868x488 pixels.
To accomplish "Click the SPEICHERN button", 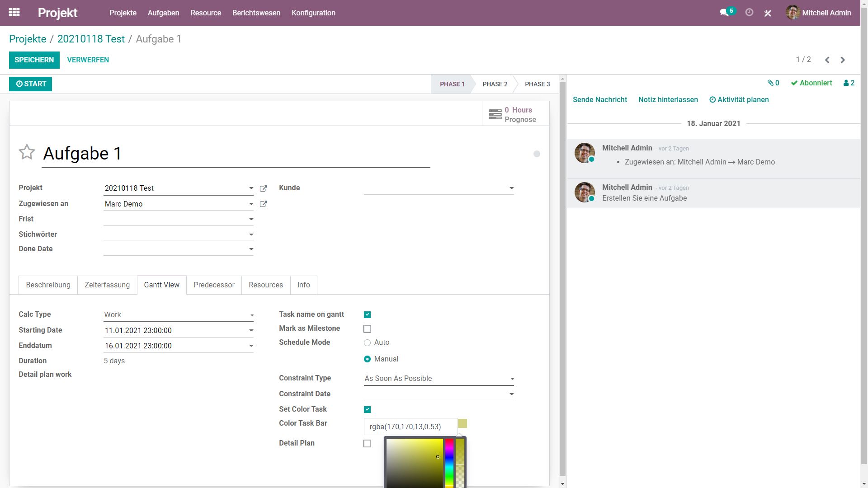I will coord(34,60).
